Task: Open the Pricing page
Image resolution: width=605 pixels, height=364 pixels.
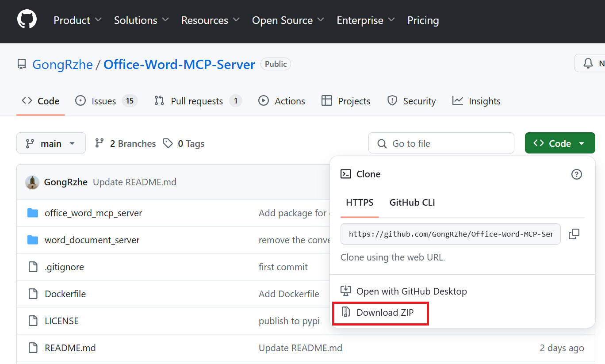Action: tap(423, 20)
